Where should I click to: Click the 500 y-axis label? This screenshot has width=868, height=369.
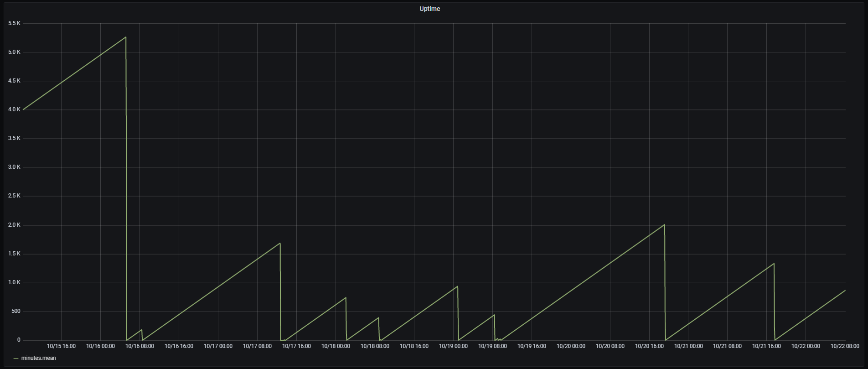click(15, 311)
